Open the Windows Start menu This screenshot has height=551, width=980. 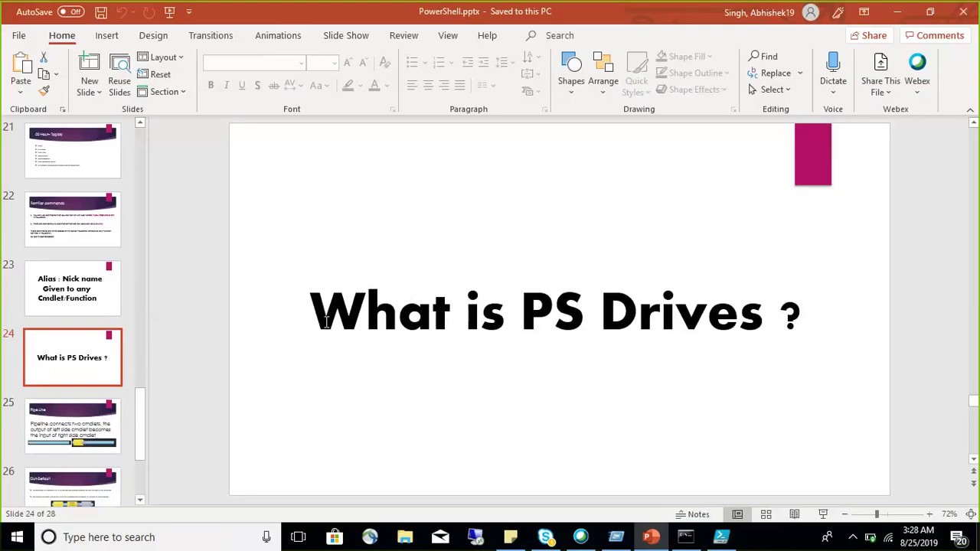17,536
